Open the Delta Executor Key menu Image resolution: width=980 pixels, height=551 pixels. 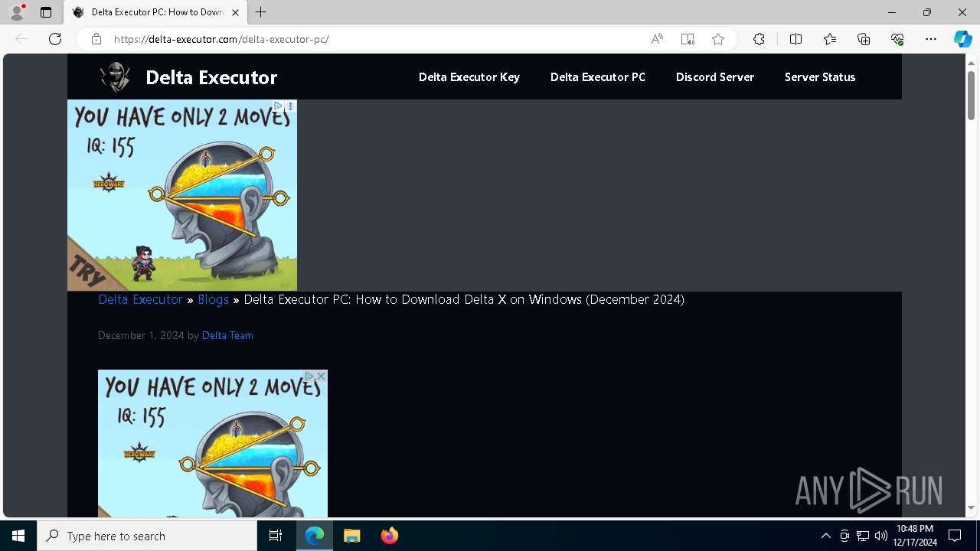[x=469, y=77]
